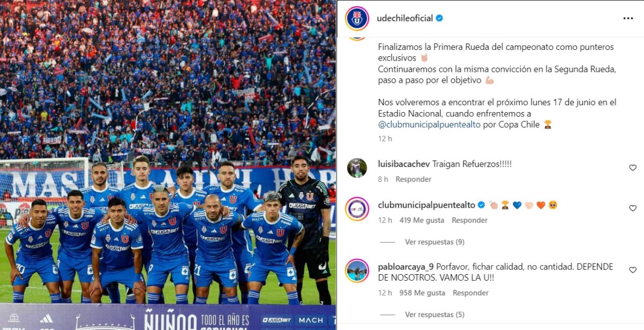Open the @clubmunicipalpuentealto mention in caption

429,124
